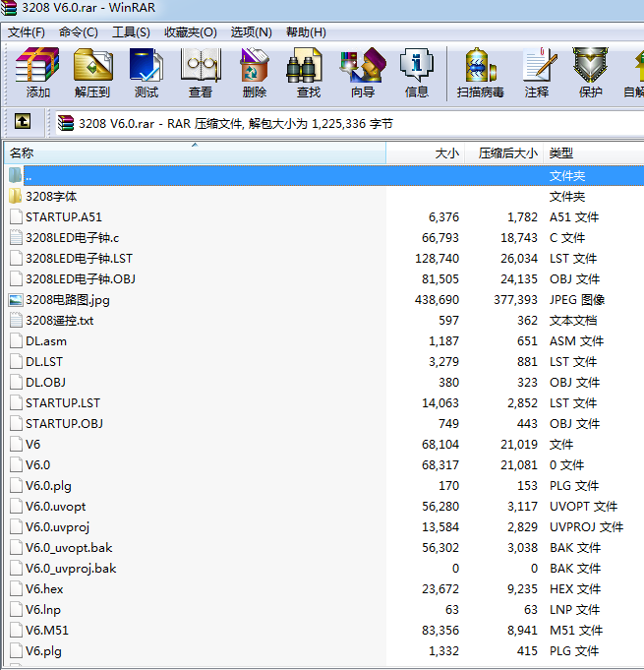
Task: Open the Tools (工具) menu
Action: (x=131, y=32)
